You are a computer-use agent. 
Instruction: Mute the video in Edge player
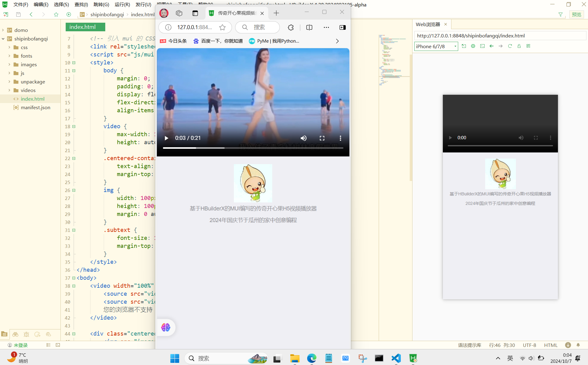pos(304,138)
